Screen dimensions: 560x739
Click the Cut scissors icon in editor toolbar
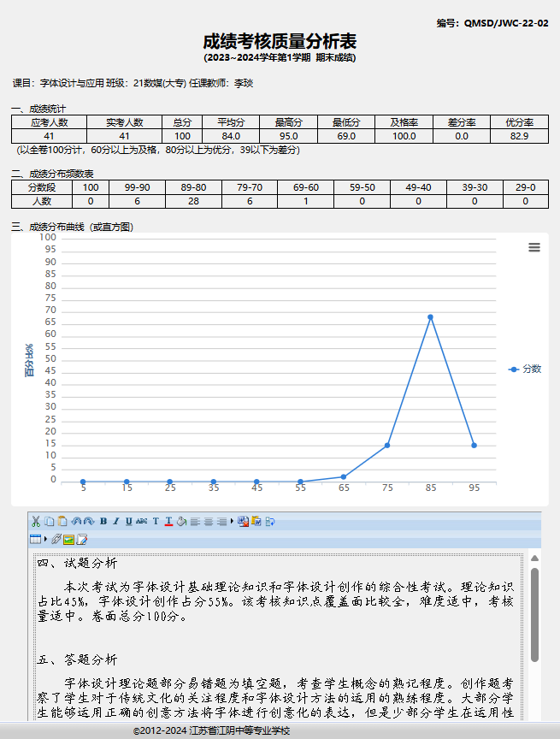[36, 521]
